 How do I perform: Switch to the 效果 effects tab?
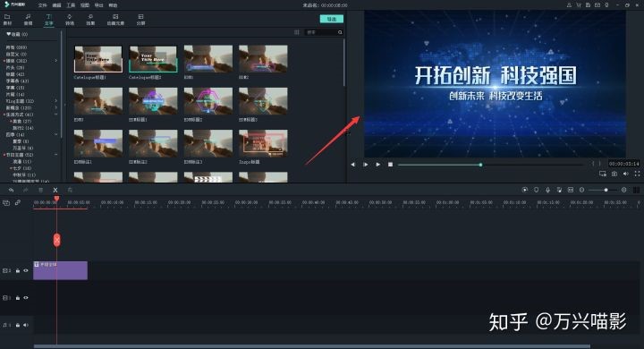[x=90, y=20]
